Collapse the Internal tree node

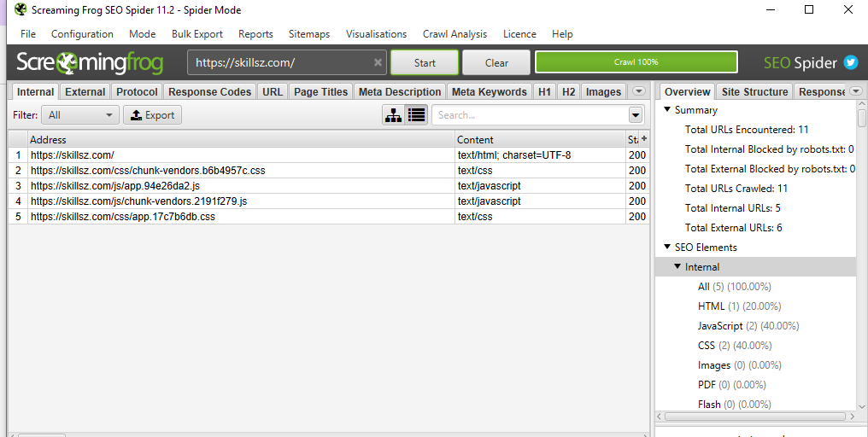tap(677, 266)
